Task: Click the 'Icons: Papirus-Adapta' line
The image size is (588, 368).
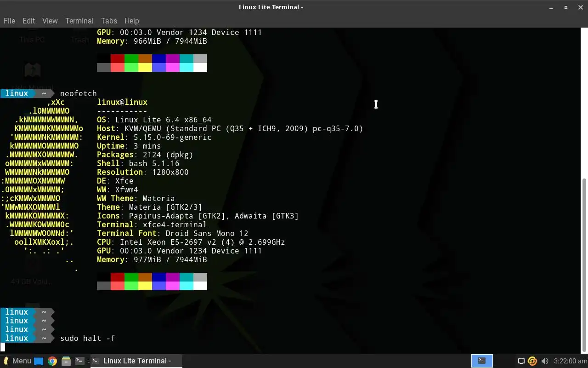Action: (x=198, y=216)
